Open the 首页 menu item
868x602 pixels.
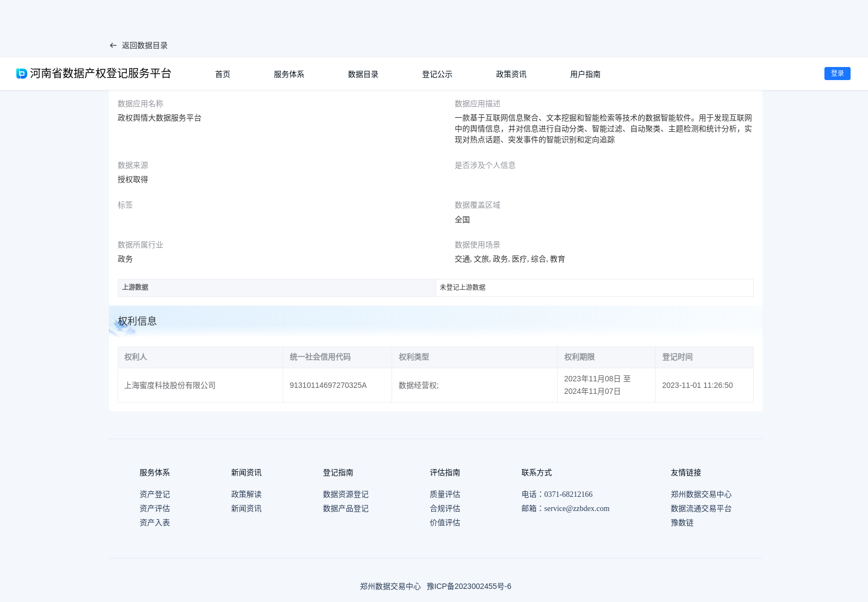[223, 74]
